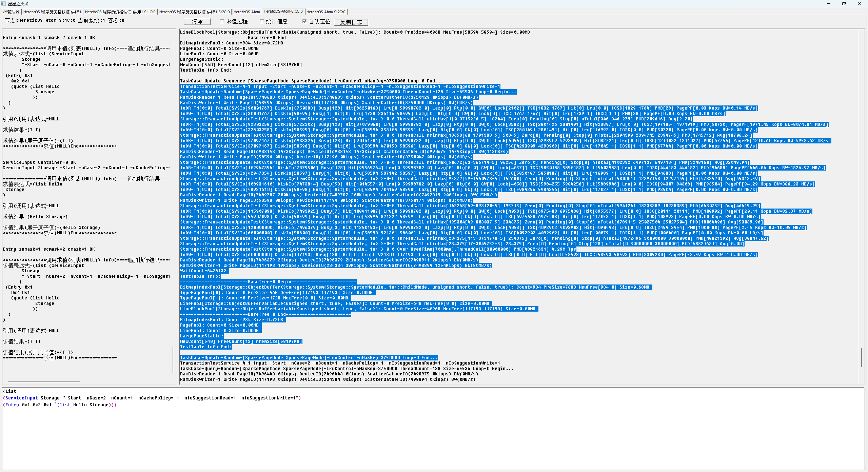This screenshot has width=868, height=472.
Task: Enable the 求值过程 checkbox
Action: 222,21
